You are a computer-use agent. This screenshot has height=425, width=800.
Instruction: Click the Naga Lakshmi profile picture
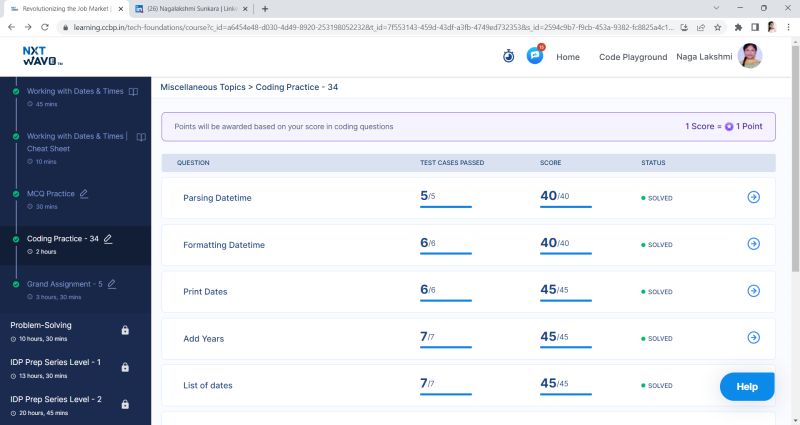[x=750, y=56]
